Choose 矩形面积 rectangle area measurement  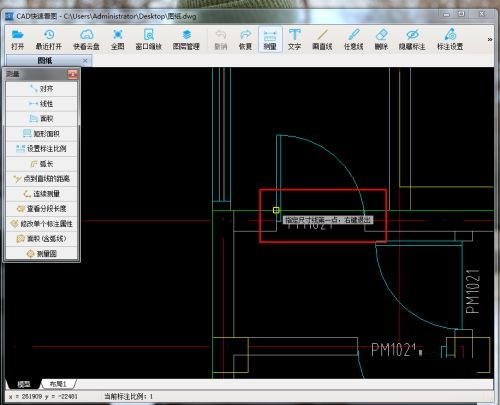tap(42, 134)
